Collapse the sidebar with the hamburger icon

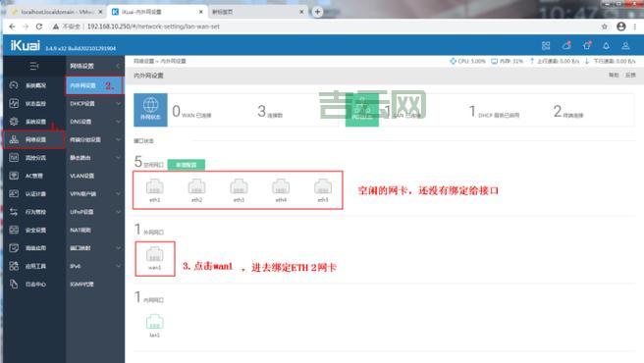(34, 66)
